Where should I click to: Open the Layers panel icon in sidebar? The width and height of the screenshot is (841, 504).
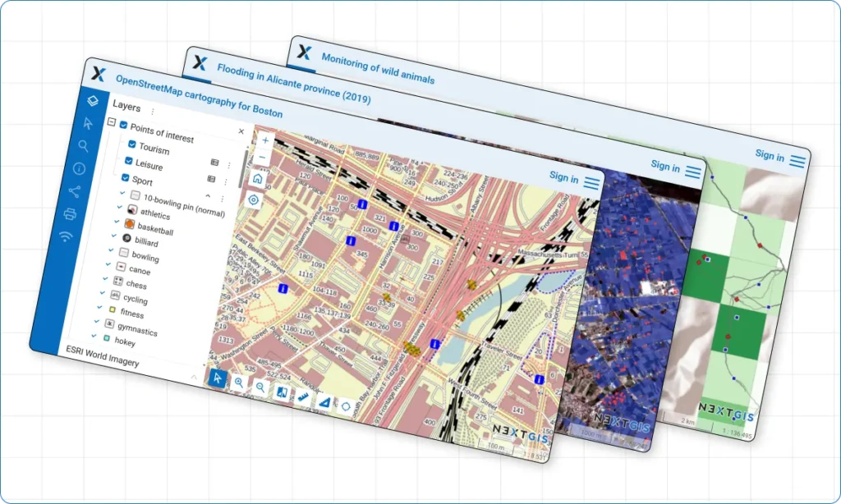click(x=94, y=100)
